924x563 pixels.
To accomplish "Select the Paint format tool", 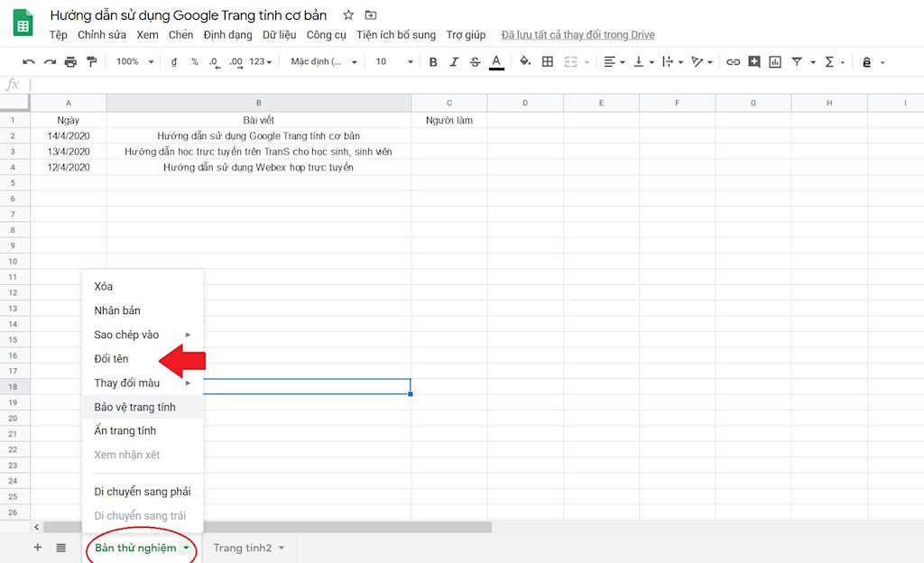I will click(x=91, y=61).
